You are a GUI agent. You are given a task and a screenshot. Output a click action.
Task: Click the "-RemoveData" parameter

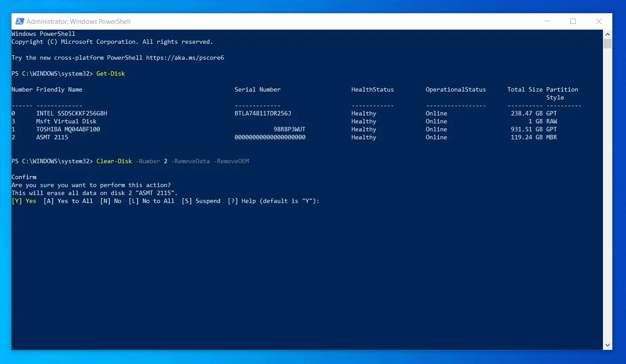[x=190, y=161]
